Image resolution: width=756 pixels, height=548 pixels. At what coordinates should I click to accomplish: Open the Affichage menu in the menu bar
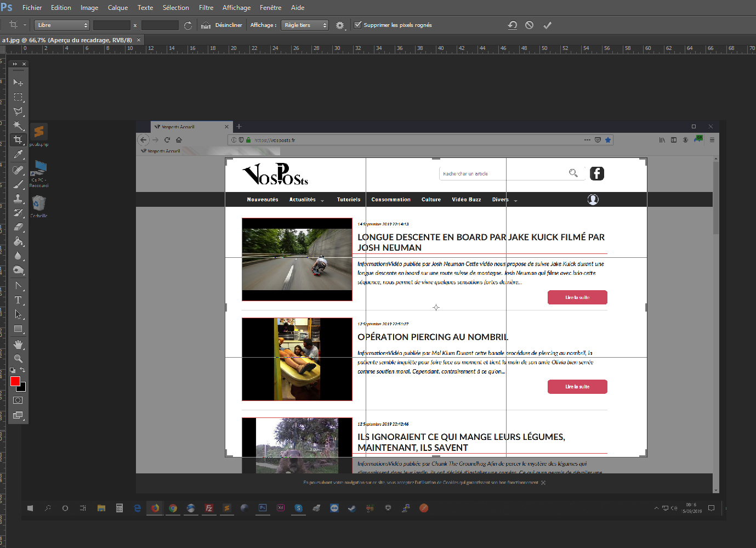tap(236, 8)
